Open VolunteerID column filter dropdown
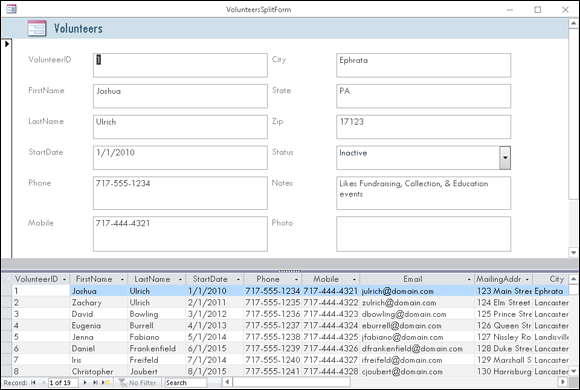This screenshot has height=390, width=580. [x=64, y=279]
